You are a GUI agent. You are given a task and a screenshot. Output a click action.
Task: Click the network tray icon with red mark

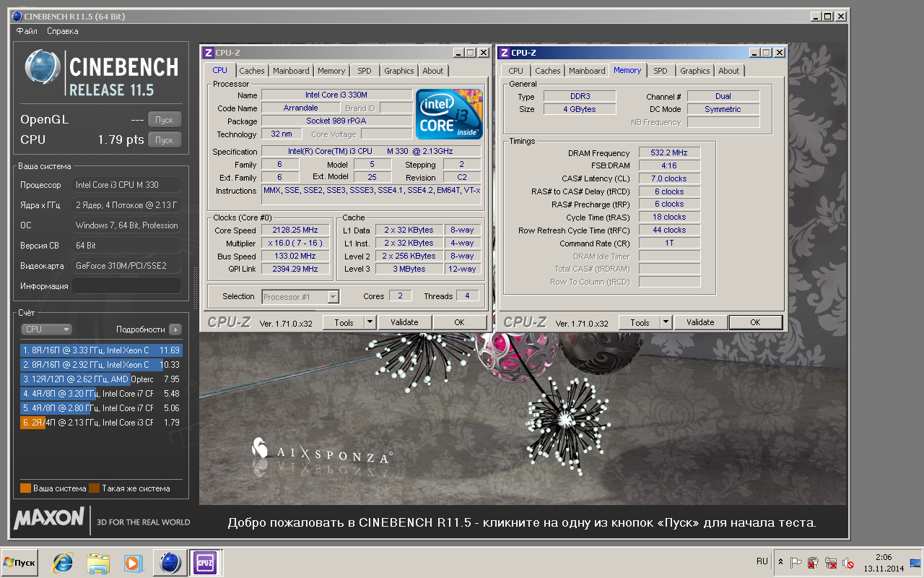click(832, 562)
